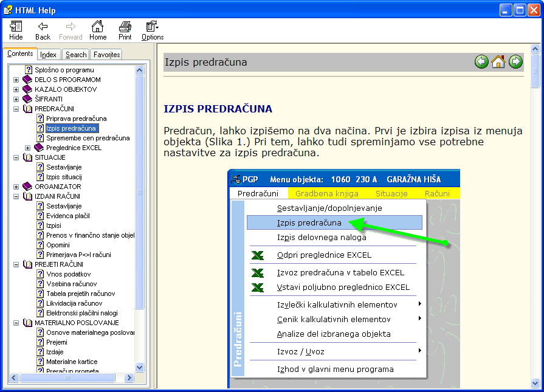Screen dimensions: 544x392
Task: Expand the ŠIFRANTI tree node
Action: tap(16, 99)
